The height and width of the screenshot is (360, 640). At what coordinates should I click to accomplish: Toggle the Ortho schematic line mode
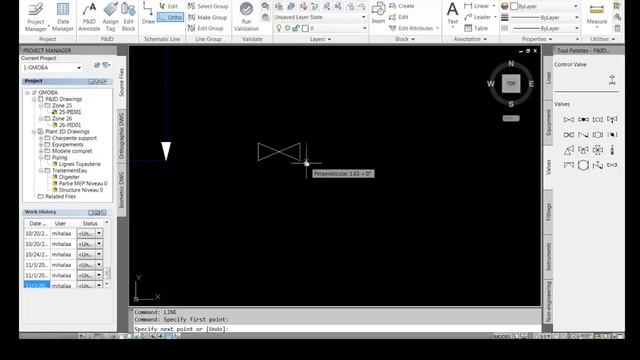coord(170,17)
